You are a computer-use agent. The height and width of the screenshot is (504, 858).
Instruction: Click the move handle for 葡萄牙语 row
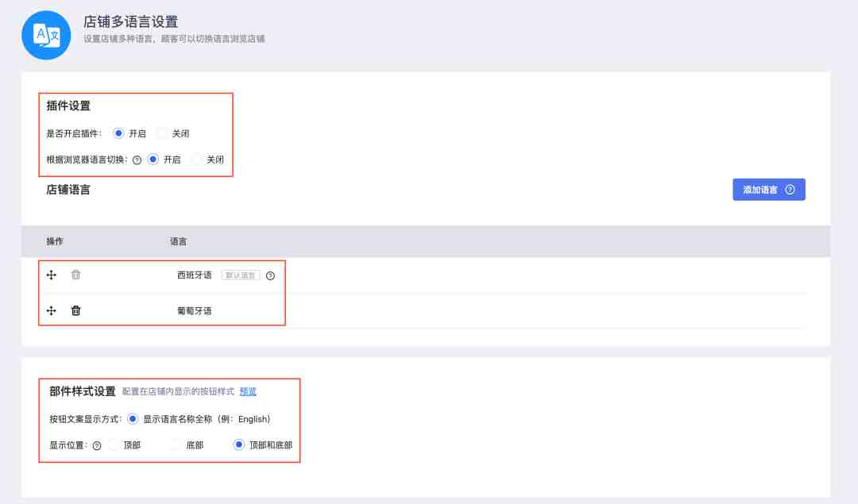(52, 310)
